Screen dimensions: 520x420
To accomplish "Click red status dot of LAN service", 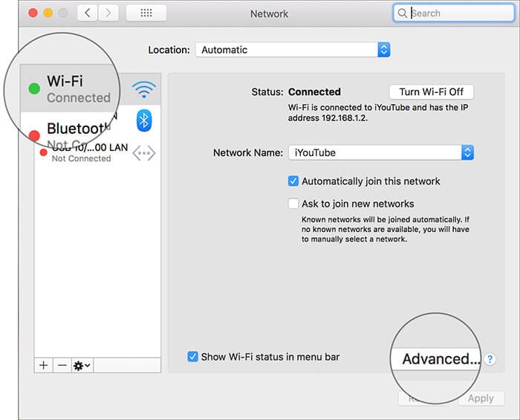I will (43, 152).
